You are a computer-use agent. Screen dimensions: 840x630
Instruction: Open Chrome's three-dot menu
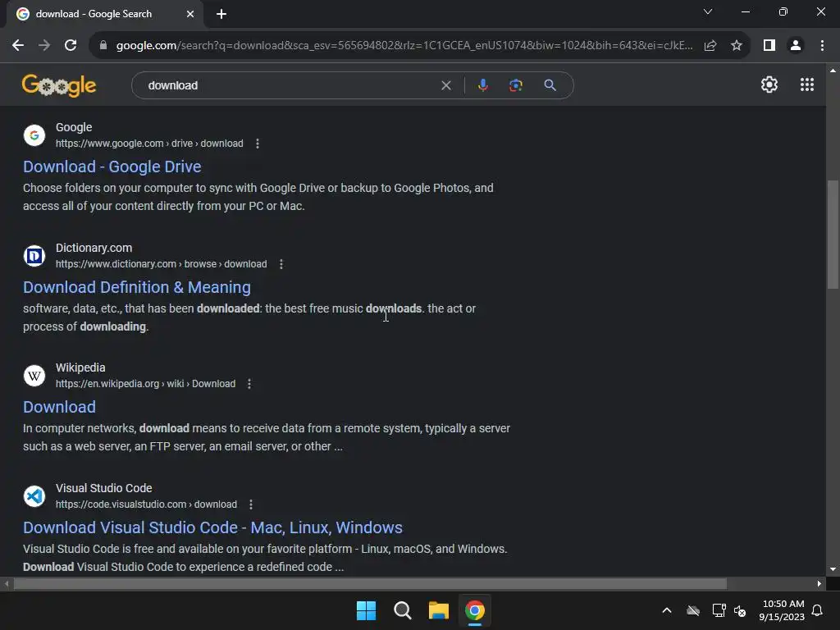822,46
